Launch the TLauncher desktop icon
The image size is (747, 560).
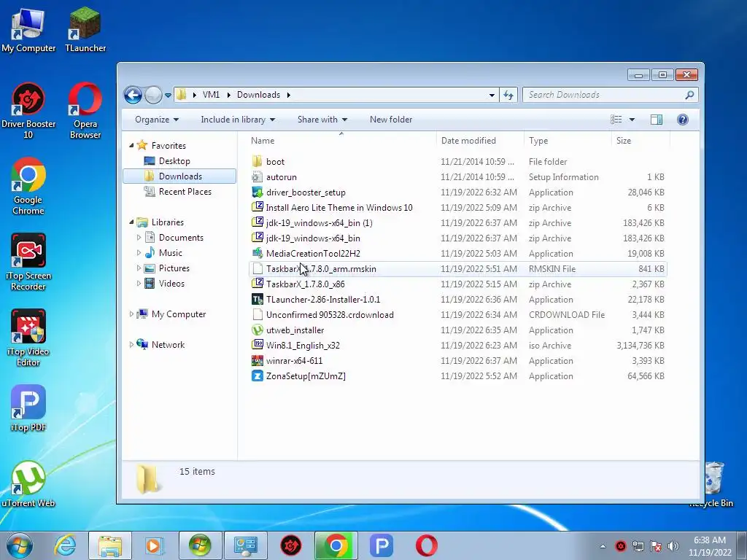(85, 30)
